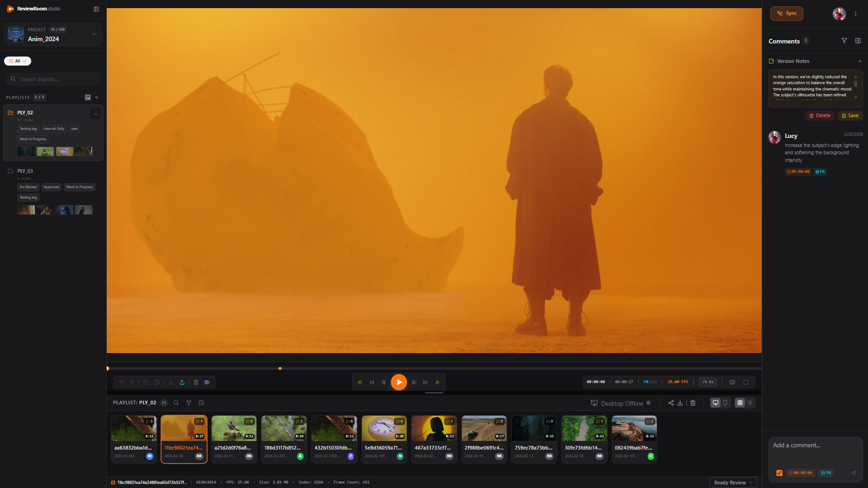The image size is (868, 488).
Task: Show keyboard shortcuts icon
Action: coord(732,383)
